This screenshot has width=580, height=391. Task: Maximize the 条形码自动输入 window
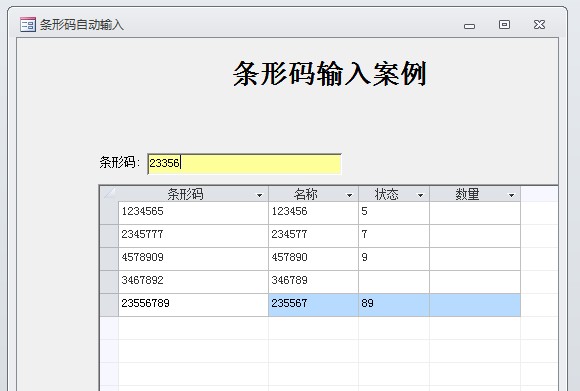click(504, 25)
